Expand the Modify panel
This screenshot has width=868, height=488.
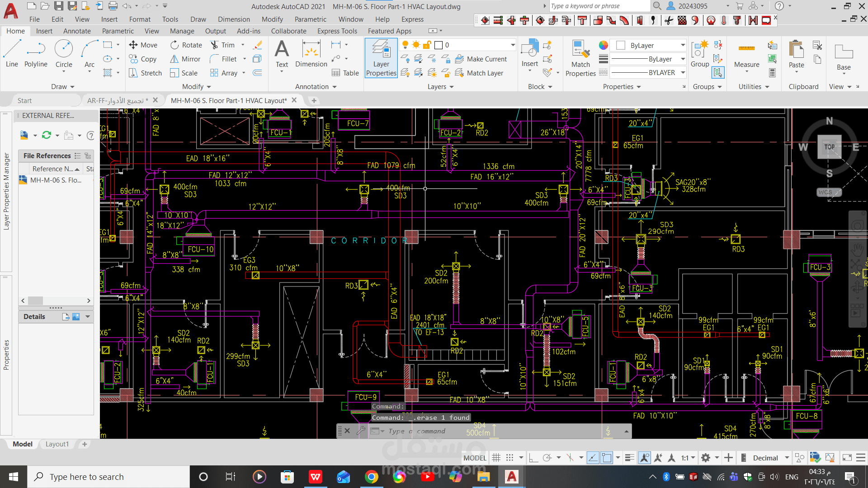pos(196,86)
